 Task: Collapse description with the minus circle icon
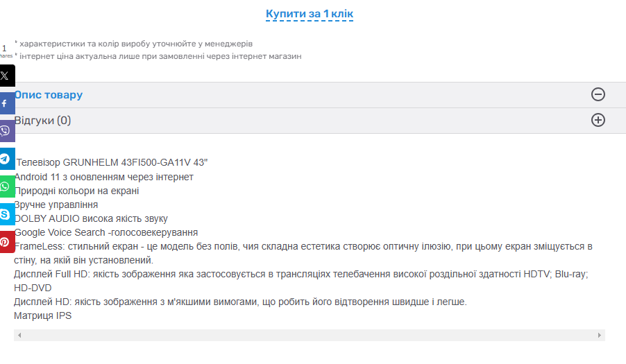click(598, 95)
